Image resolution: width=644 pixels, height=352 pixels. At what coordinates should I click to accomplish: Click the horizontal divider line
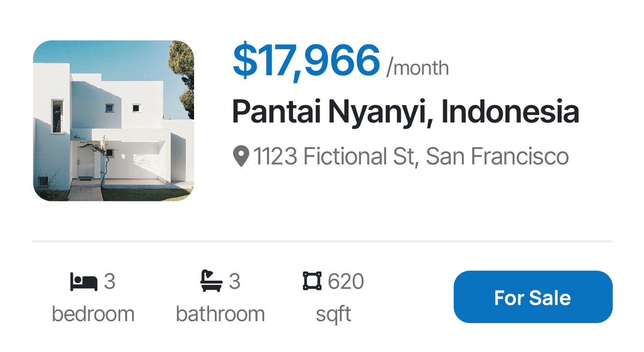pyautogui.click(x=322, y=241)
